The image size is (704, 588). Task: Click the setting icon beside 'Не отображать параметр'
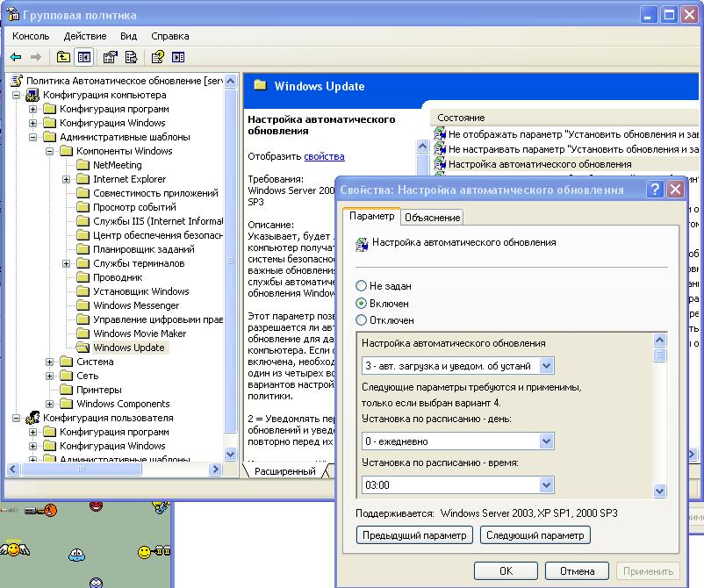point(440,133)
